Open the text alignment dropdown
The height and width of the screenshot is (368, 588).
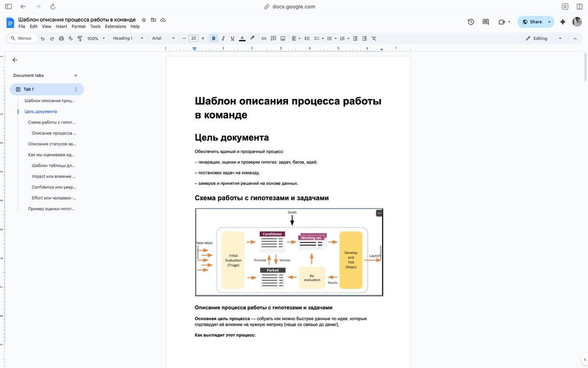point(296,38)
